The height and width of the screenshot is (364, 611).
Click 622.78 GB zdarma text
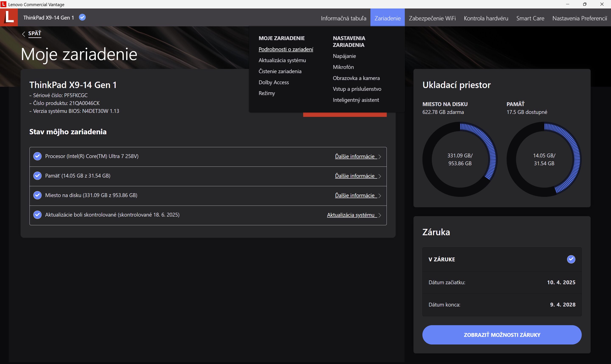[443, 112]
